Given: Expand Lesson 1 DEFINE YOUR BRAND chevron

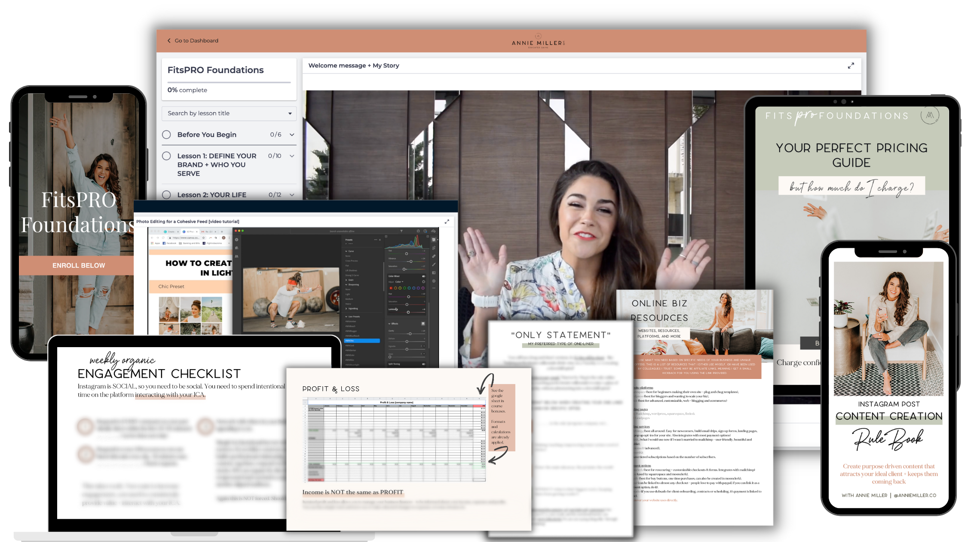Looking at the screenshot, I should [292, 156].
